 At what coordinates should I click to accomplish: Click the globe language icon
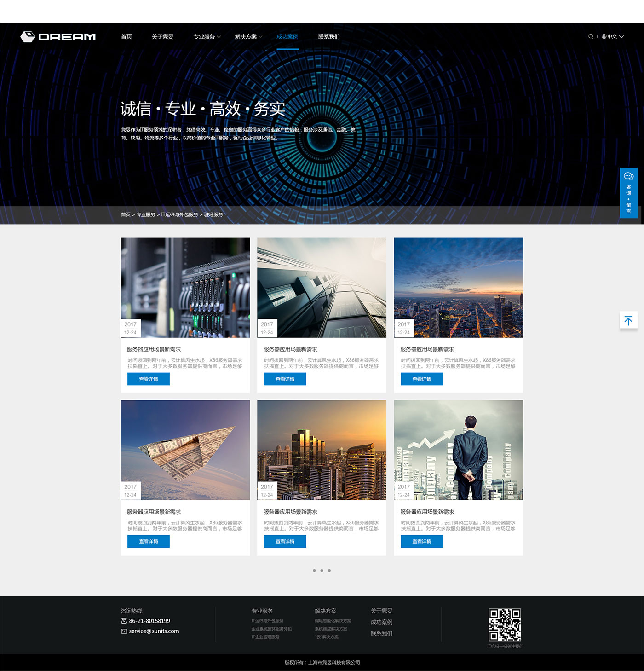coord(604,37)
